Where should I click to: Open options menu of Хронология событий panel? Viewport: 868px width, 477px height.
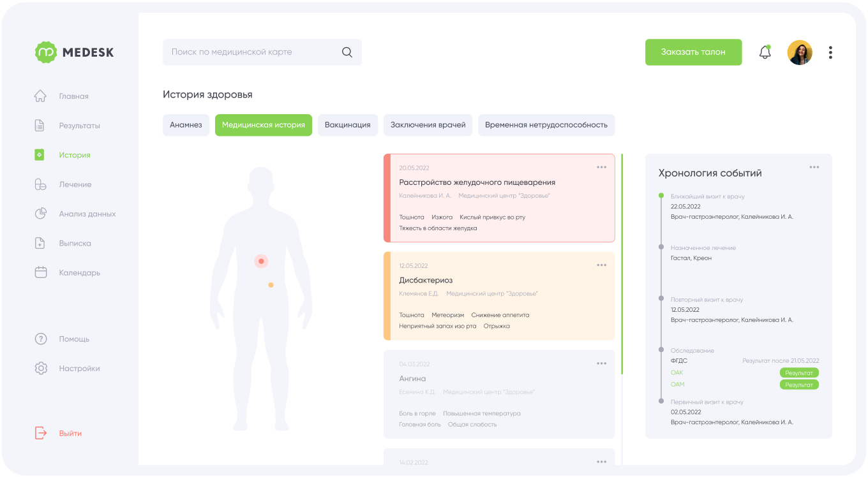click(x=814, y=167)
